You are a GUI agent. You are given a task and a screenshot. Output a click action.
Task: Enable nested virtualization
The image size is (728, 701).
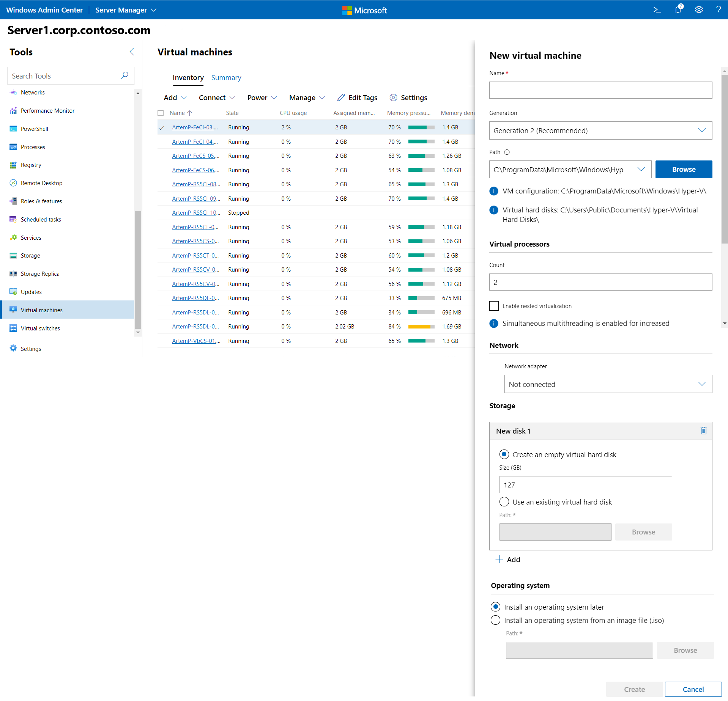point(494,306)
